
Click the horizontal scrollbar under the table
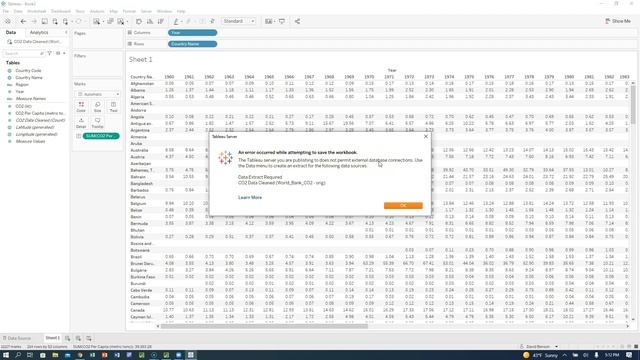click(x=264, y=326)
